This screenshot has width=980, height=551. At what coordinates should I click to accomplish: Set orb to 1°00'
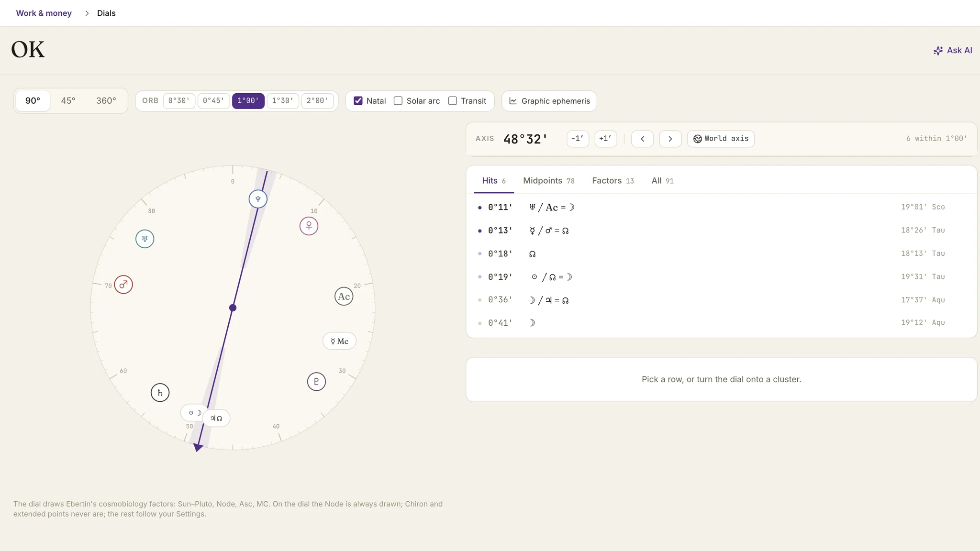[248, 101]
